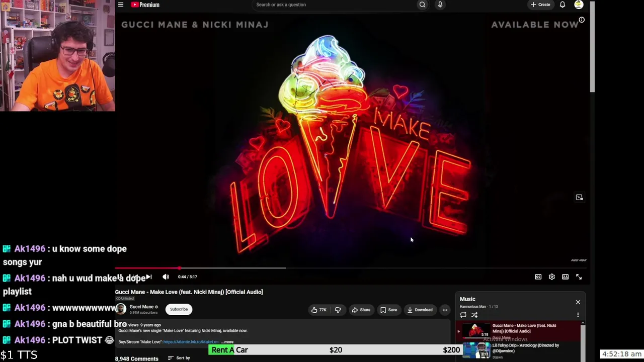
Task: Start voice search with microphone icon
Action: point(440,5)
